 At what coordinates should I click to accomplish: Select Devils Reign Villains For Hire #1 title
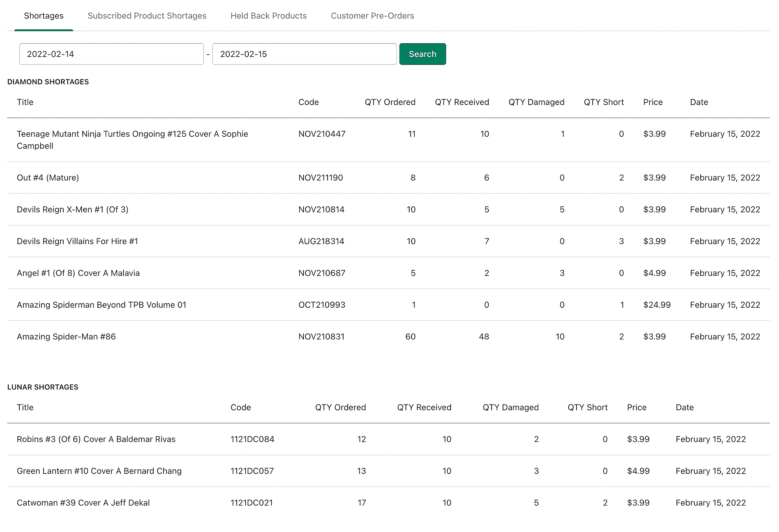pyautogui.click(x=77, y=241)
